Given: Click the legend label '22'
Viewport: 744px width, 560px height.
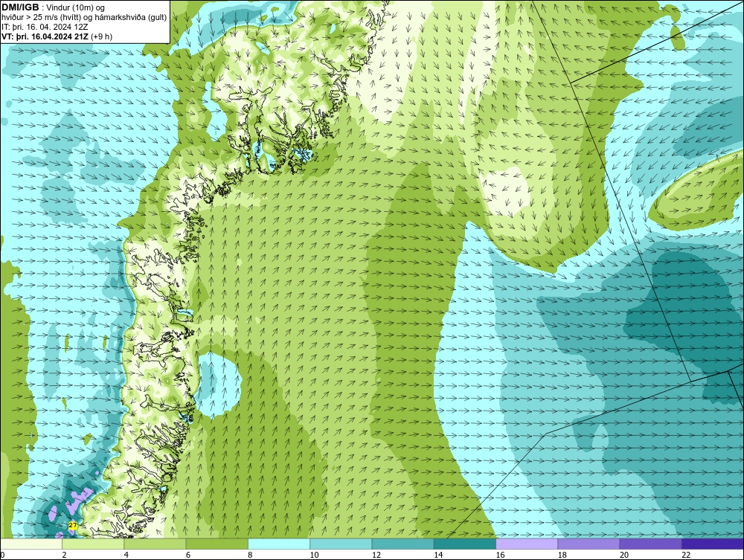Looking at the screenshot, I should 686,555.
